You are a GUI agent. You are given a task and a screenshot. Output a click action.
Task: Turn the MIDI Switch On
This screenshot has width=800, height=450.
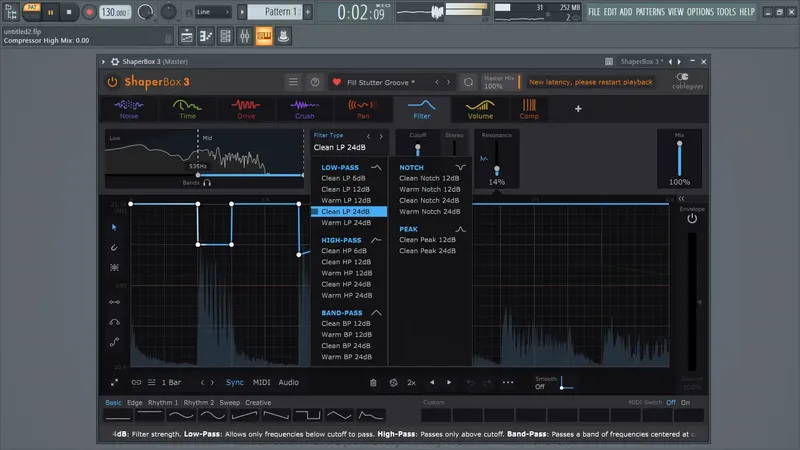[686, 402]
